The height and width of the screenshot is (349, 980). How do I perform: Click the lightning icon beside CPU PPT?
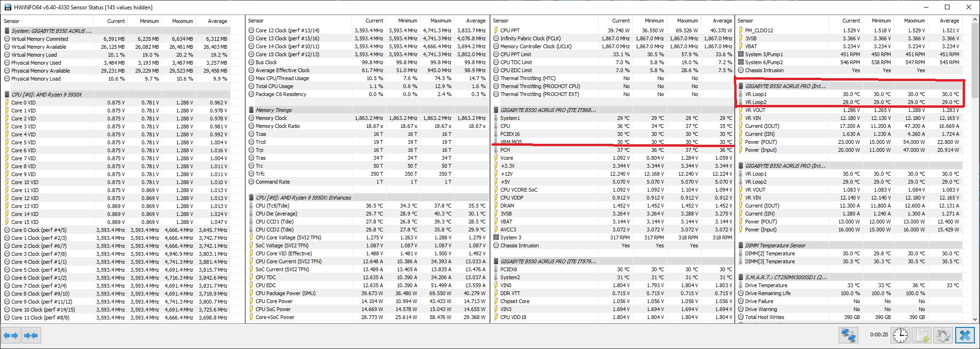click(496, 30)
